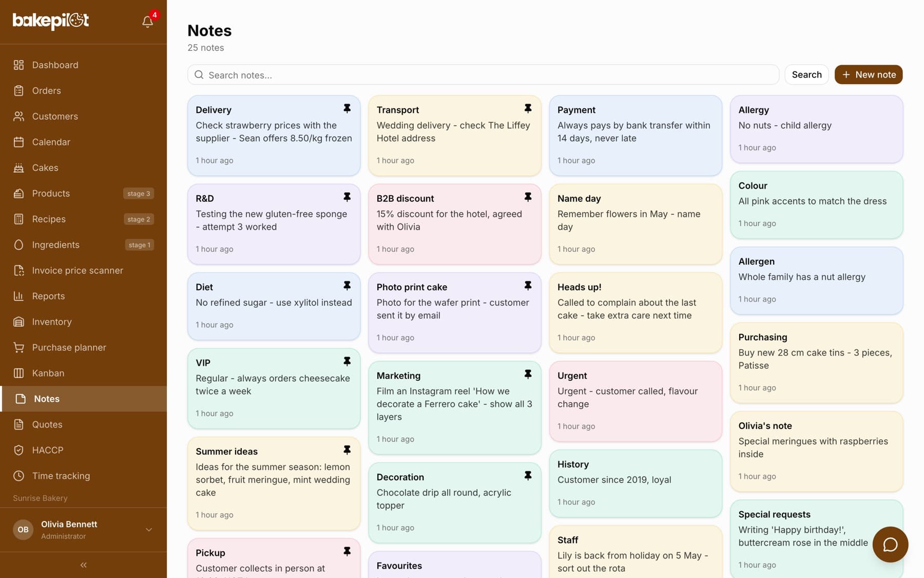Open the VIP note card
The image size is (924, 578).
[x=274, y=388]
